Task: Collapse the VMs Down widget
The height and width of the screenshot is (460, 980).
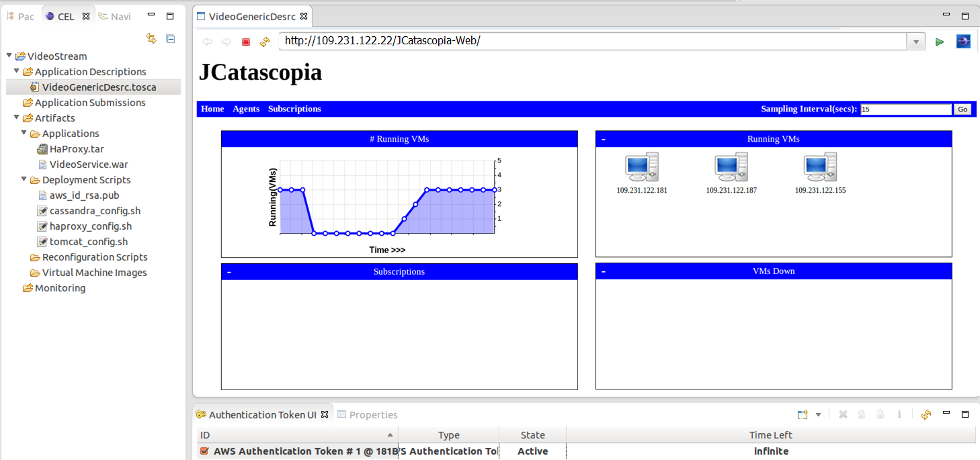Action: pos(603,271)
